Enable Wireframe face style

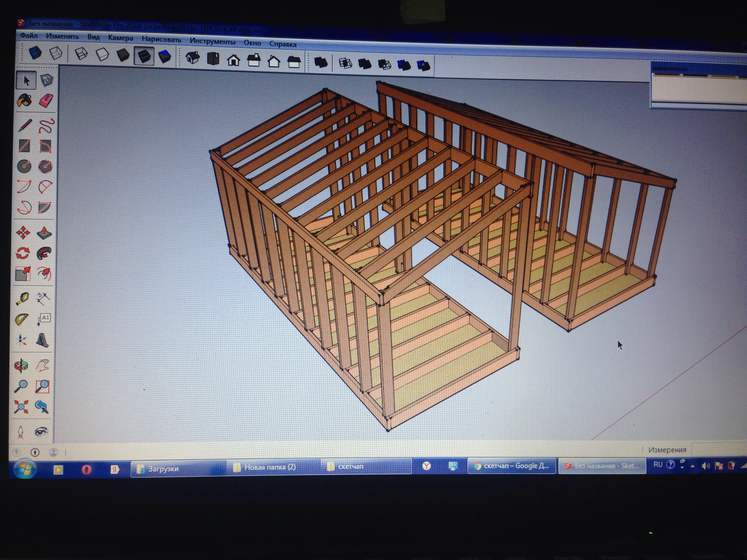81,54
